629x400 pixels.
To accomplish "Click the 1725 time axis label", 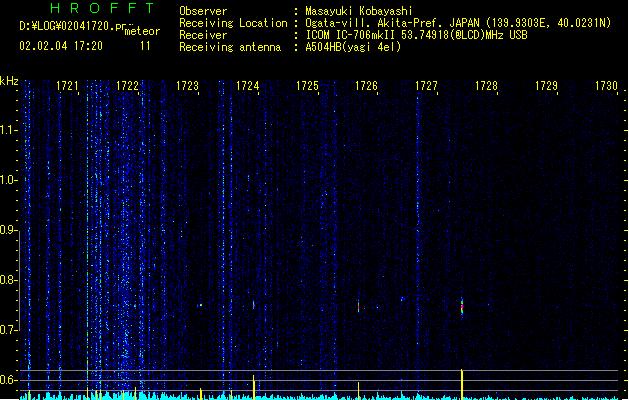I will [x=307, y=86].
